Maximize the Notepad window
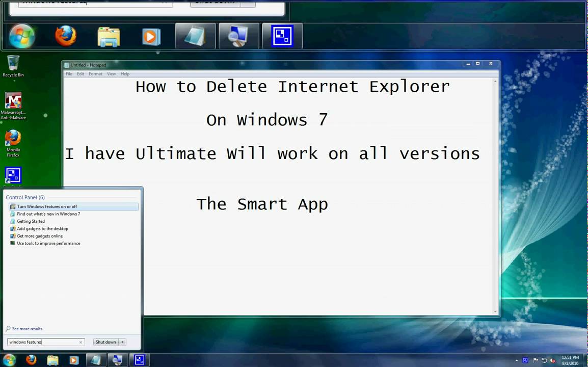 pyautogui.click(x=478, y=64)
